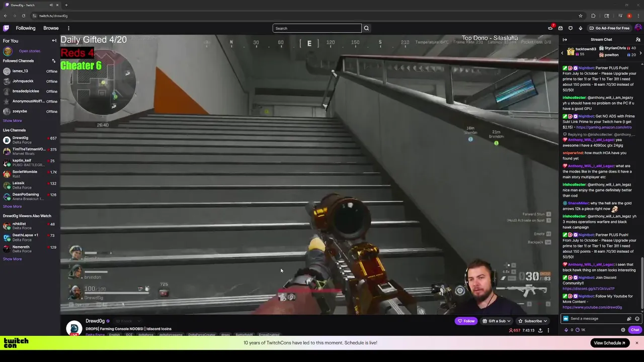Image resolution: width=644 pixels, height=362 pixels.
Task: Open browser extensions puzzle icon
Action: point(593,16)
